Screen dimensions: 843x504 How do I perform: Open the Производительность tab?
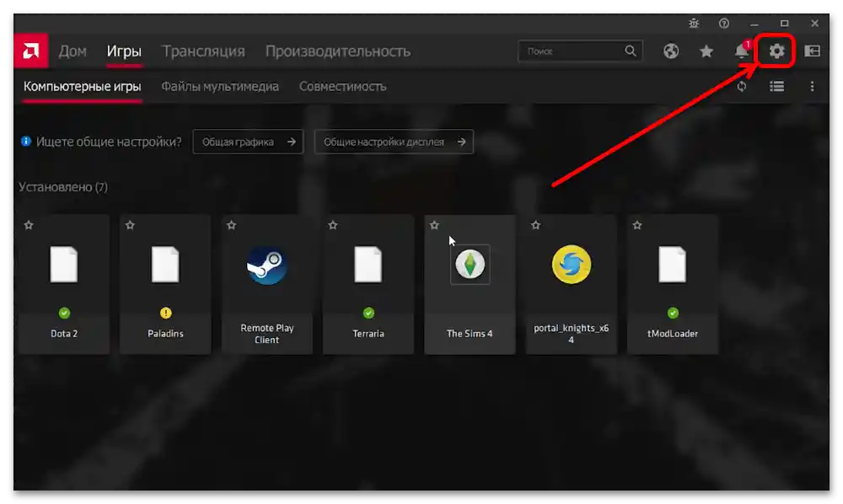[x=338, y=51]
